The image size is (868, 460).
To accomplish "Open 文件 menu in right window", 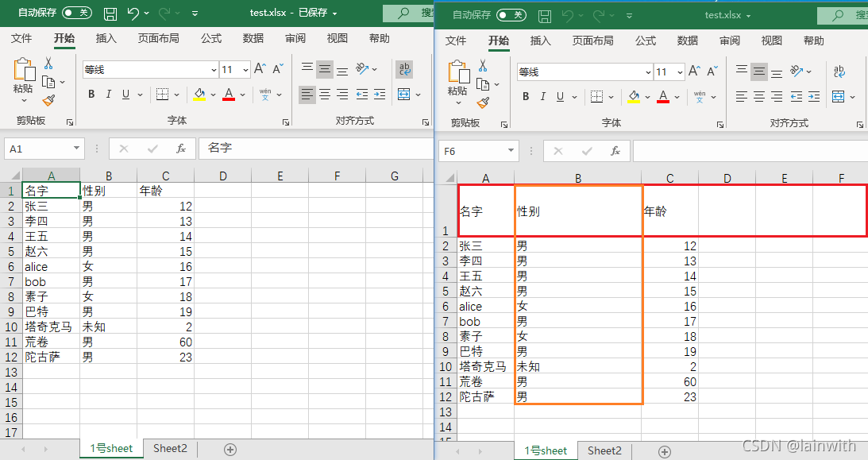I will coord(456,41).
